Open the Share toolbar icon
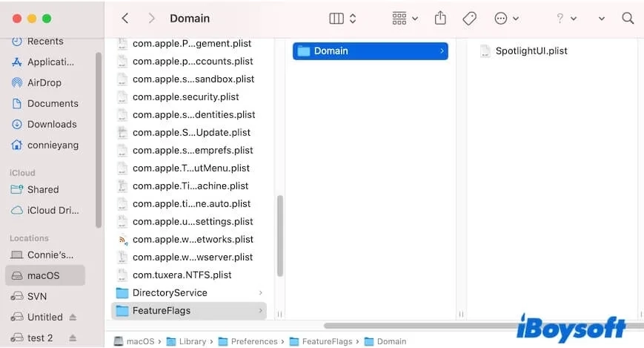Viewport: 644px width, 348px height. click(x=440, y=19)
